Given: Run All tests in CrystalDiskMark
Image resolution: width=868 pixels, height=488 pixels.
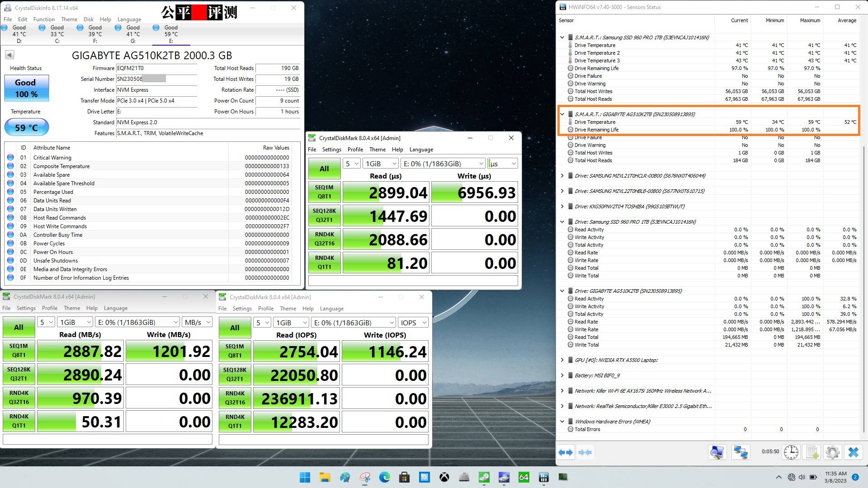Looking at the screenshot, I should coord(324,169).
